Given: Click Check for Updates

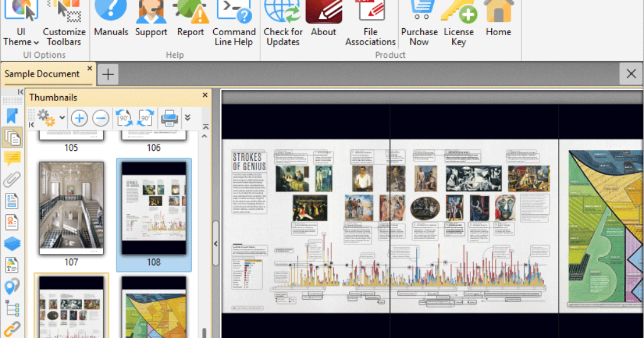Looking at the screenshot, I should click(x=283, y=24).
